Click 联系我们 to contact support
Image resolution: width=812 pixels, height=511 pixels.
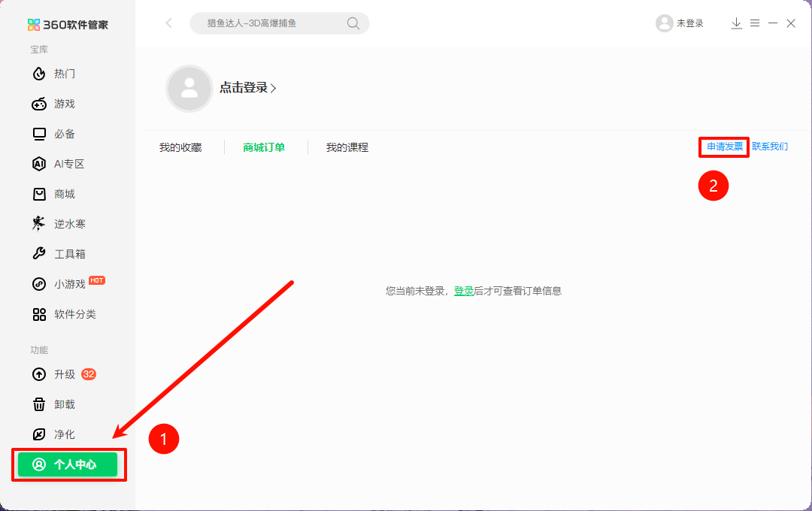[x=771, y=147]
